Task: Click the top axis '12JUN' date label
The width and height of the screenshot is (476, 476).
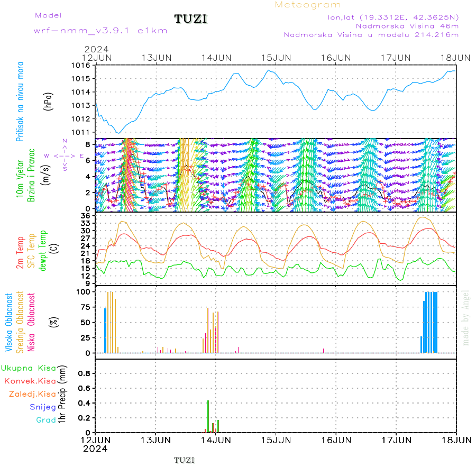Action: [97, 58]
